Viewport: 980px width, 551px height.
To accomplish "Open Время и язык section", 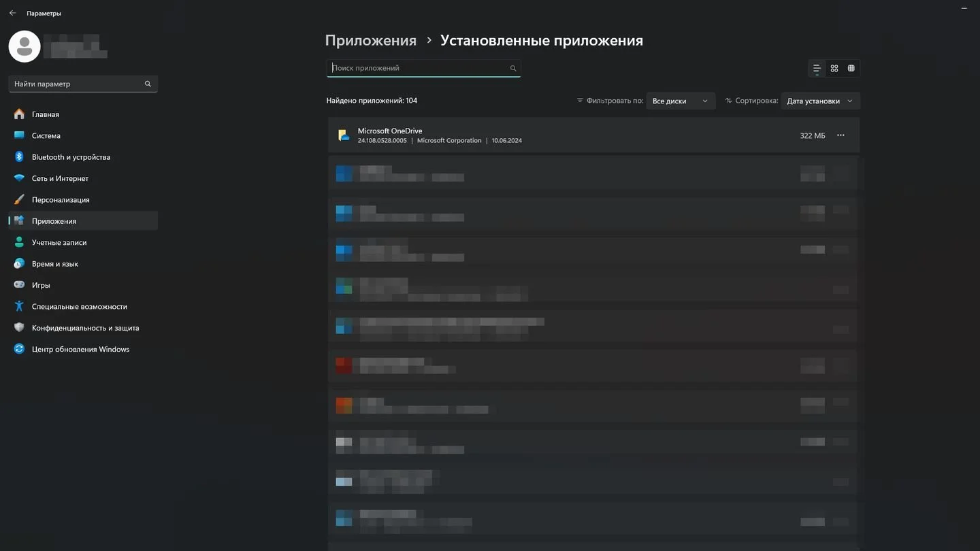I will coord(83,264).
